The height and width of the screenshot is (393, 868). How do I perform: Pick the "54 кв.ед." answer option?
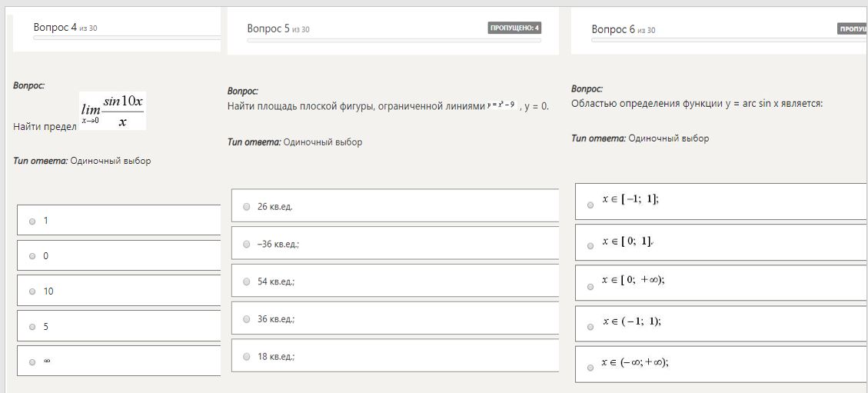point(246,281)
